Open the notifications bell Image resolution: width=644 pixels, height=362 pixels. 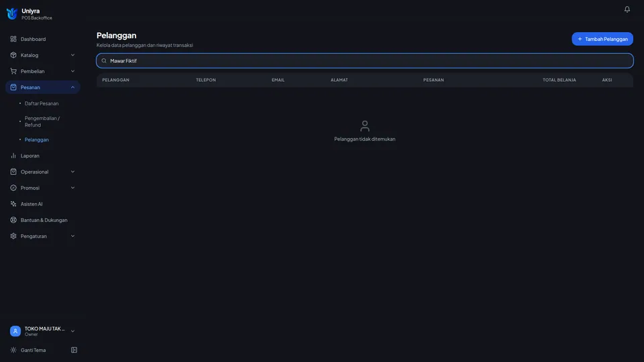[627, 9]
